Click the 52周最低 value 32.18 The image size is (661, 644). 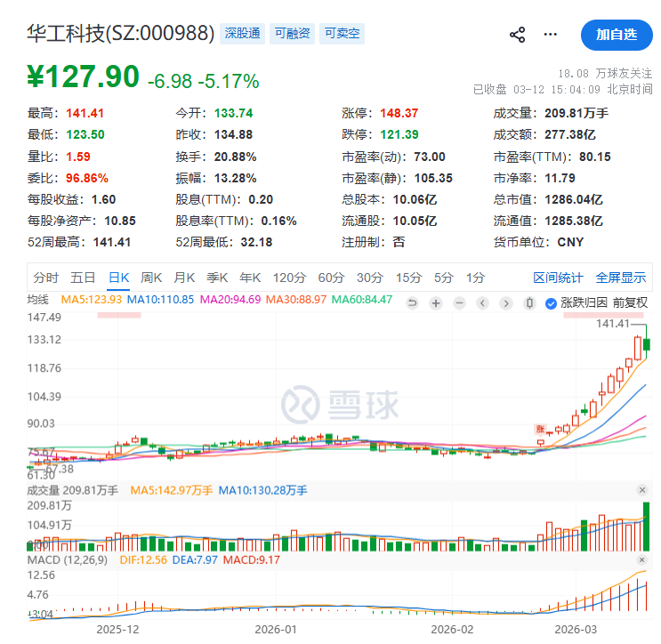coord(256,242)
